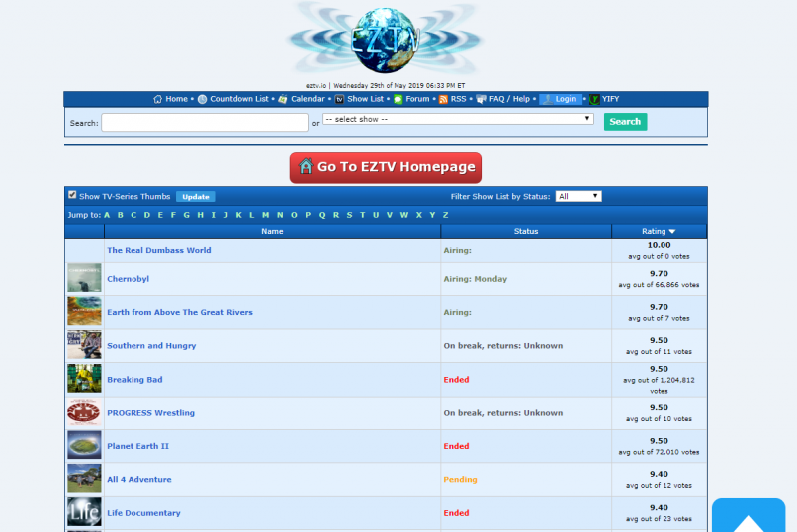Open PROGRESS Wrestling show link
Screen dimensions: 797x532
(x=151, y=413)
